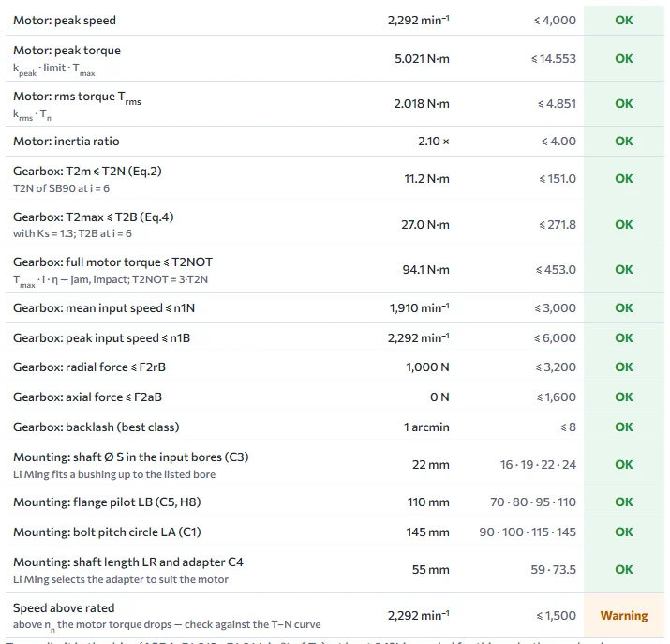The height and width of the screenshot is (644, 670).
Task: Click the OK status in Motor: peak torque row
Action: pos(624,58)
